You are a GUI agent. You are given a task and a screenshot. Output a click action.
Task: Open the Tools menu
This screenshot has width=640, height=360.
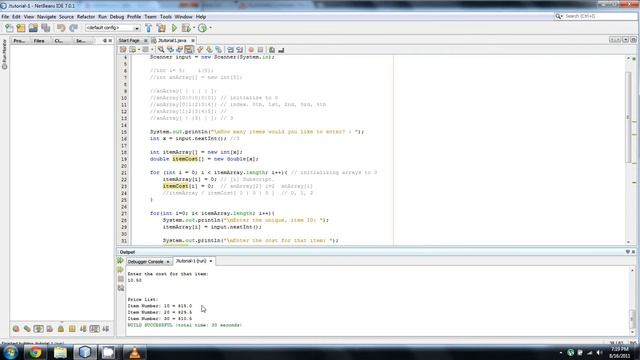point(166,17)
